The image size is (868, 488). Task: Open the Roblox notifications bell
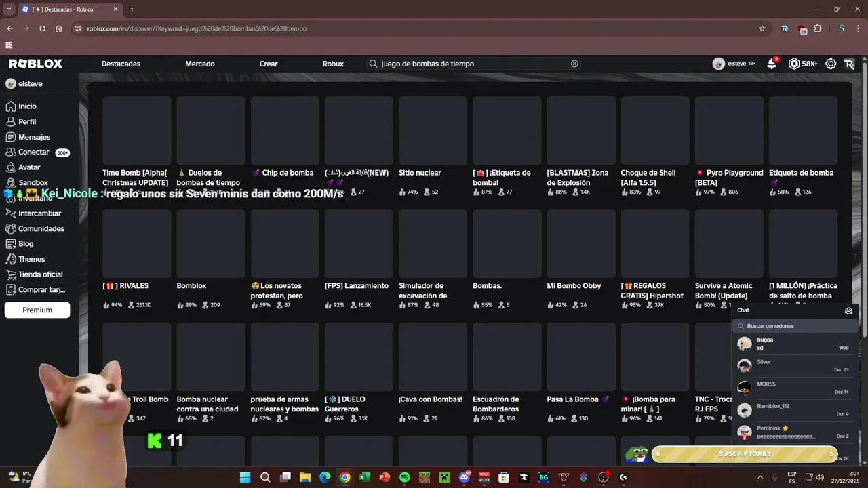772,64
